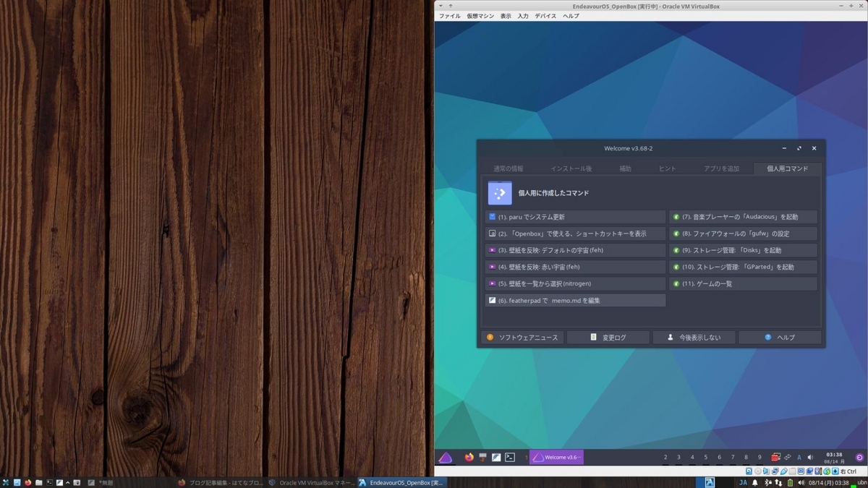Open the terminal icon in guest panel

point(510,457)
